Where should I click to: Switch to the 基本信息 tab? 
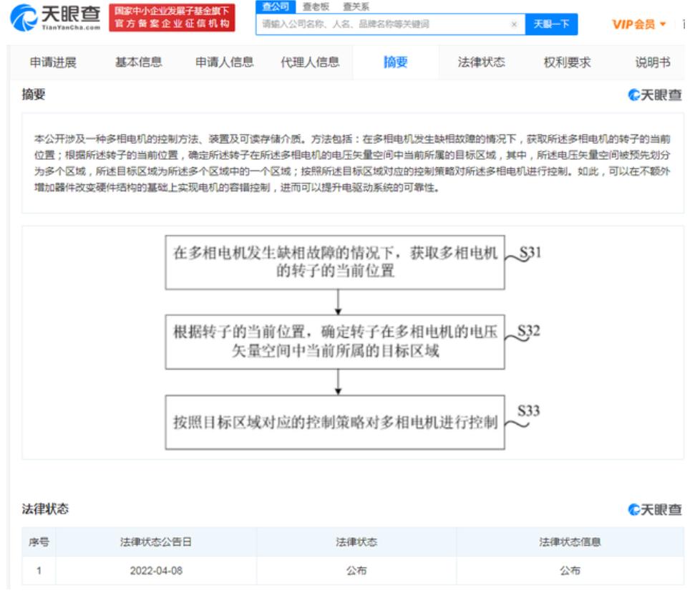[x=140, y=63]
